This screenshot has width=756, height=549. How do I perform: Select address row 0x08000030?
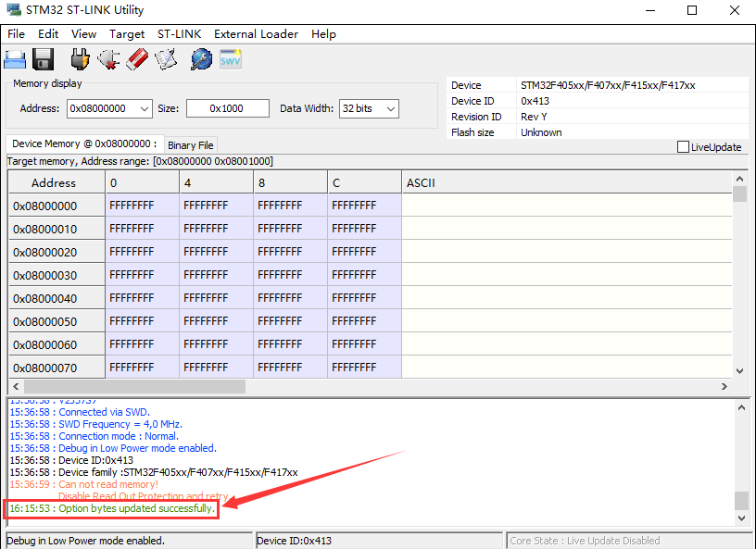57,275
